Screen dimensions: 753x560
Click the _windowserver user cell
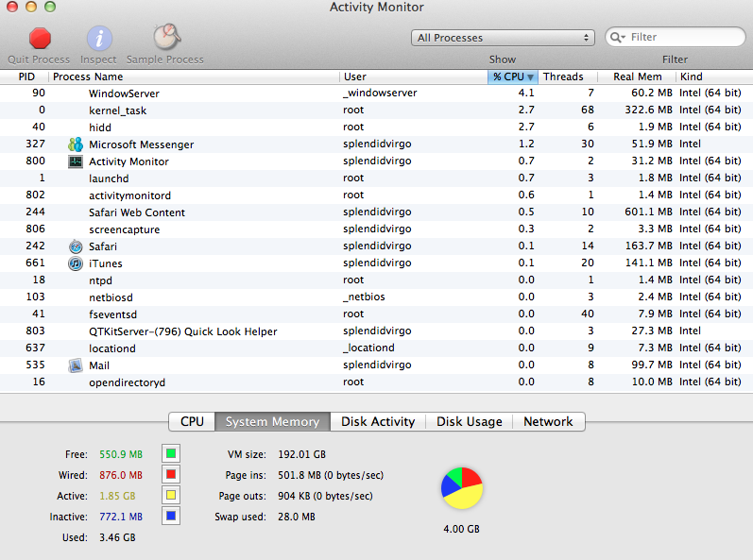380,93
